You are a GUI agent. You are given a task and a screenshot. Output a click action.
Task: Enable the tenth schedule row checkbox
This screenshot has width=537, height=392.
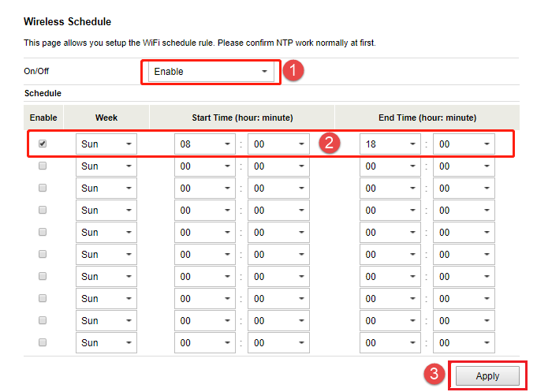[x=43, y=342]
